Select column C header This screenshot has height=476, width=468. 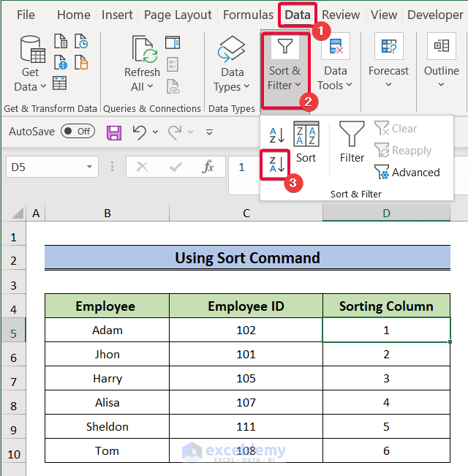(246, 214)
